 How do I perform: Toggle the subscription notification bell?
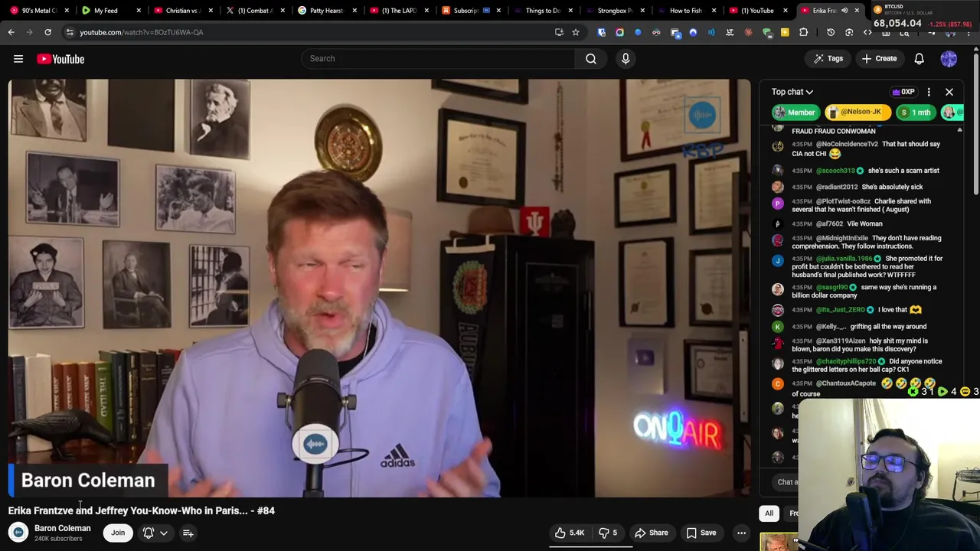click(149, 533)
